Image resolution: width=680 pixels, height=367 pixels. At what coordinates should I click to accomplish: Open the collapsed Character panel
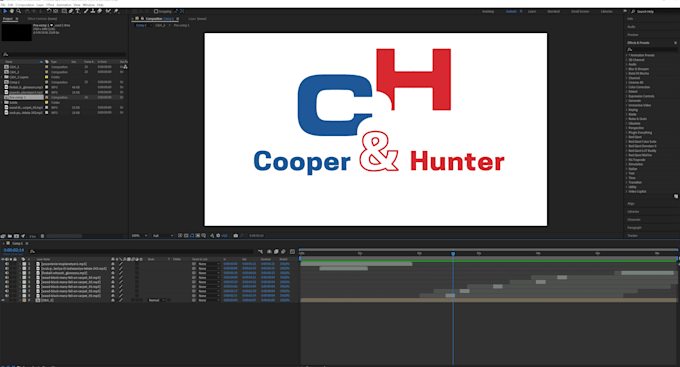coord(634,220)
